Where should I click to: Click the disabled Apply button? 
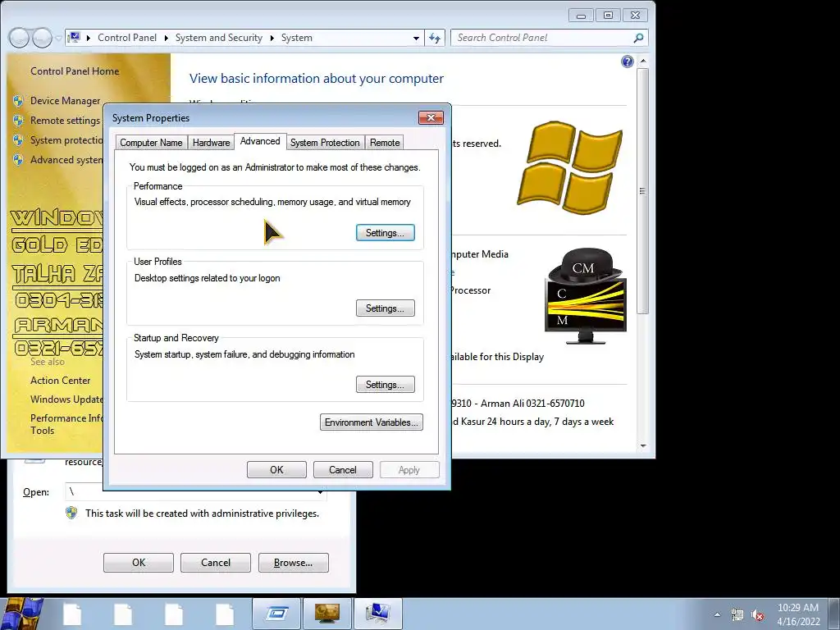coord(409,470)
